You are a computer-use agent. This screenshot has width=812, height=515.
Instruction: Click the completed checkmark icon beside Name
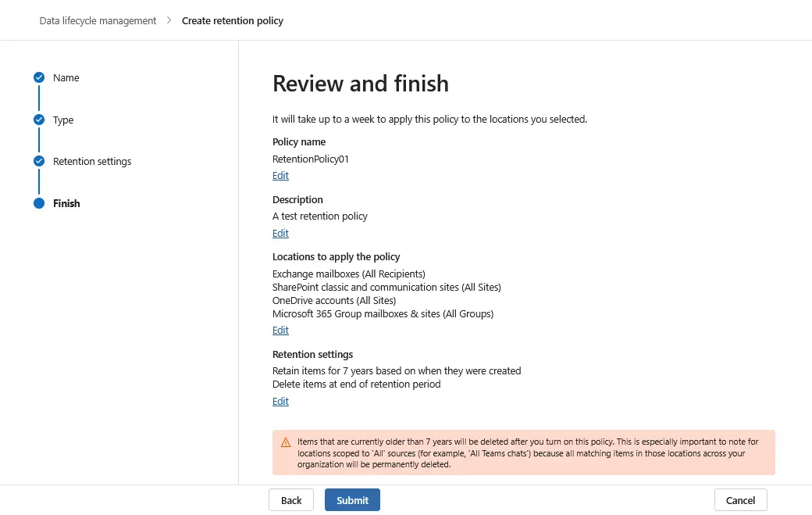39,77
